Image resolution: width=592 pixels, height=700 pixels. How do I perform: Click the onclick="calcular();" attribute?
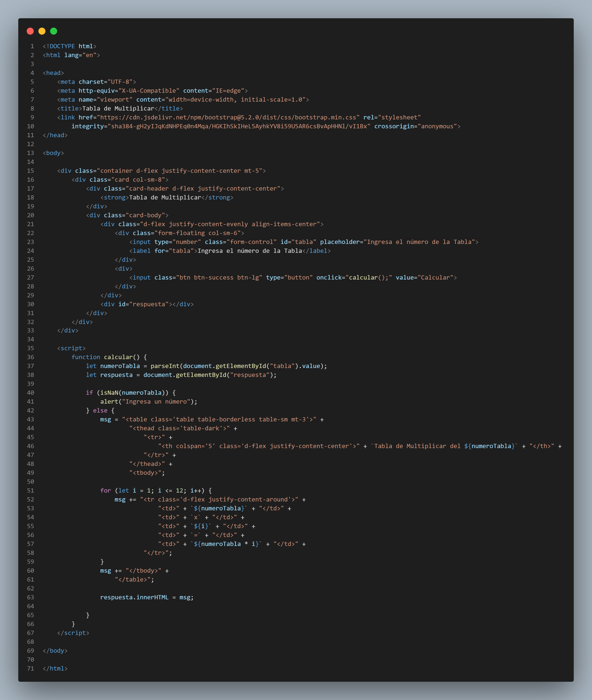pos(354,277)
